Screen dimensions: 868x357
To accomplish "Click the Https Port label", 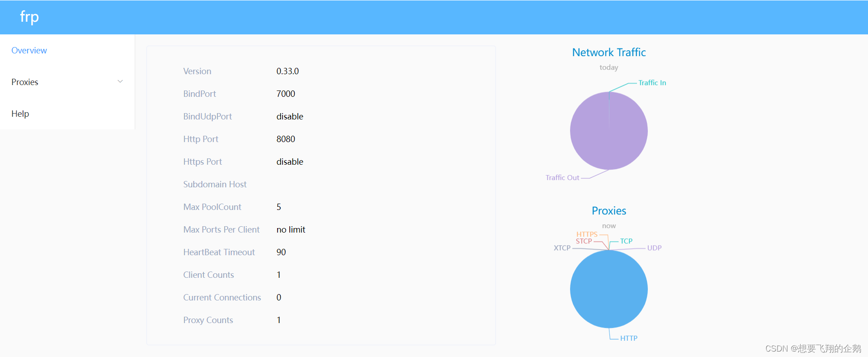I will (x=203, y=162).
